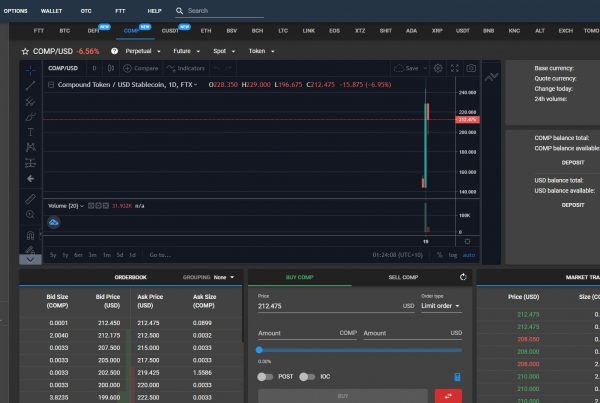Screen dimensions: 600x403
Task: Save the chart layout
Action: click(407, 68)
